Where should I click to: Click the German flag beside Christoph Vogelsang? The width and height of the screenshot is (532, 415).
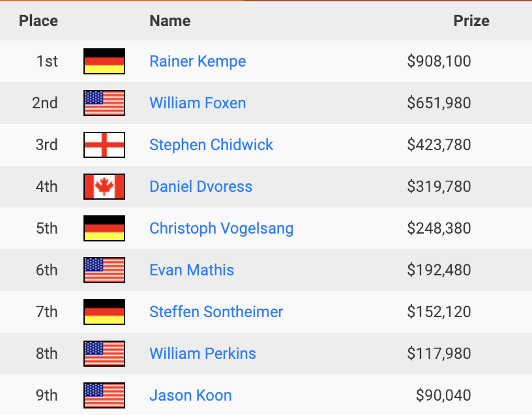point(104,228)
